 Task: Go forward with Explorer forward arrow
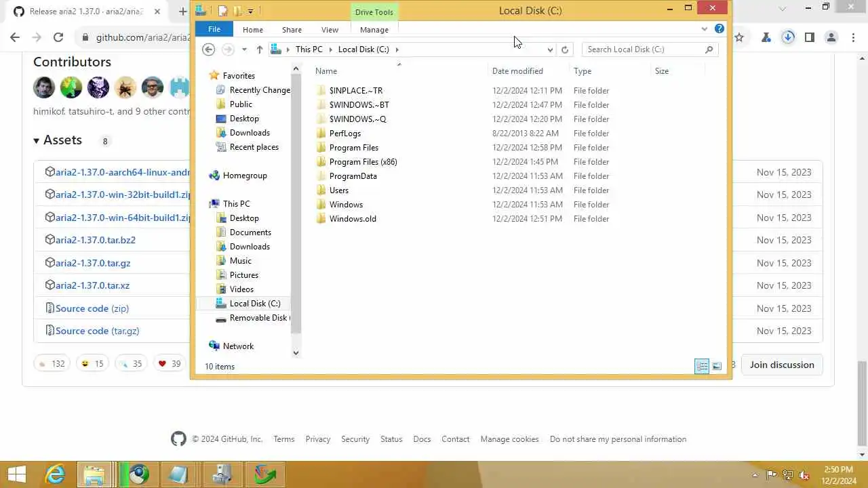pos(228,49)
